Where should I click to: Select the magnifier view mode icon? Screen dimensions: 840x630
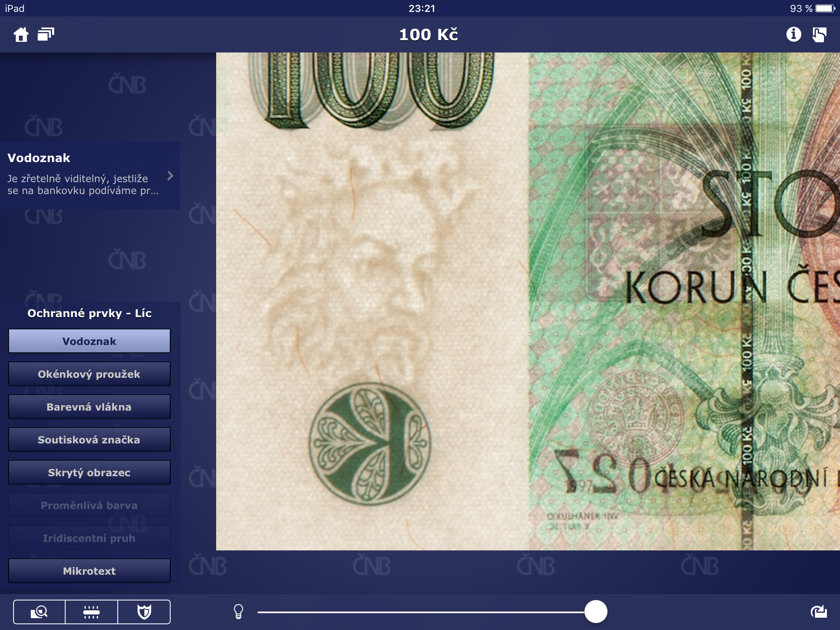point(39,612)
